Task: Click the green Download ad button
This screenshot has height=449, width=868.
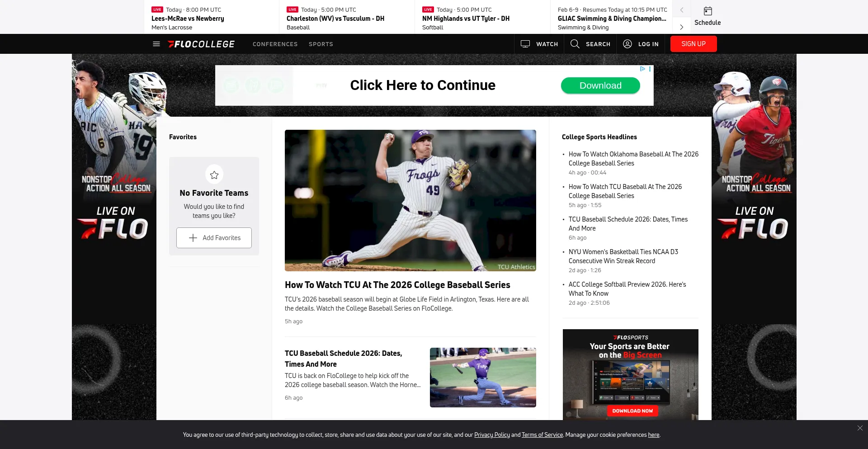Action: tap(600, 85)
